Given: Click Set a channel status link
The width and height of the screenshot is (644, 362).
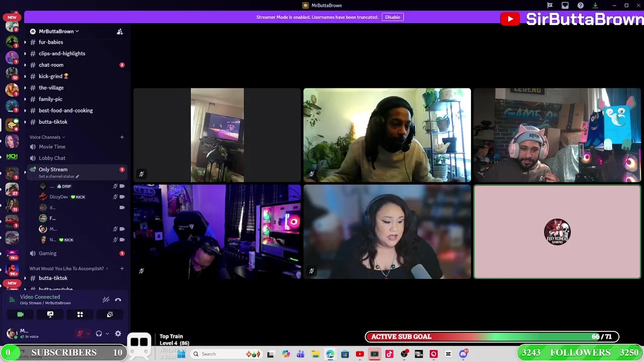Looking at the screenshot, I should click(58, 176).
